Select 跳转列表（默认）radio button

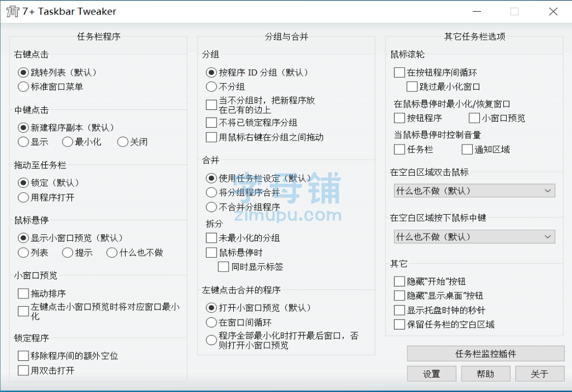(x=23, y=72)
